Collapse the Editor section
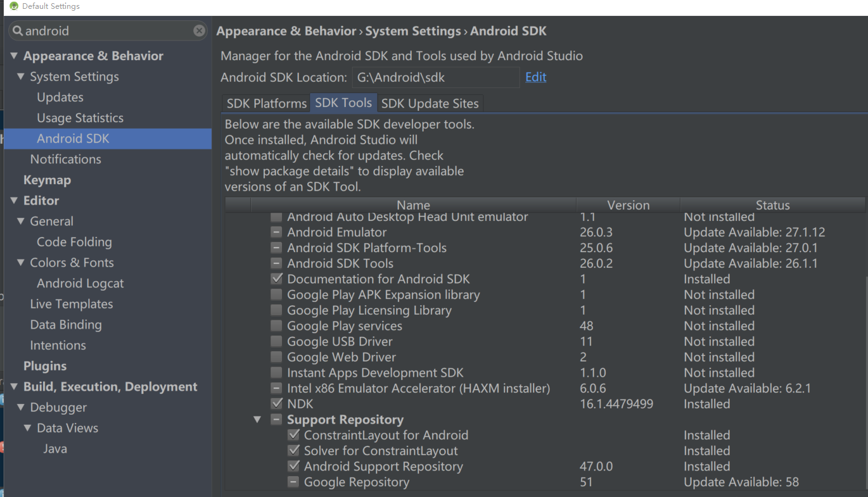 14,201
